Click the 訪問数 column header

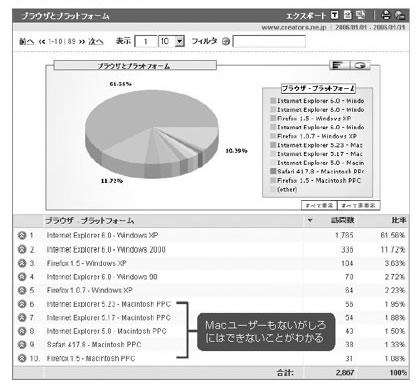coord(342,220)
